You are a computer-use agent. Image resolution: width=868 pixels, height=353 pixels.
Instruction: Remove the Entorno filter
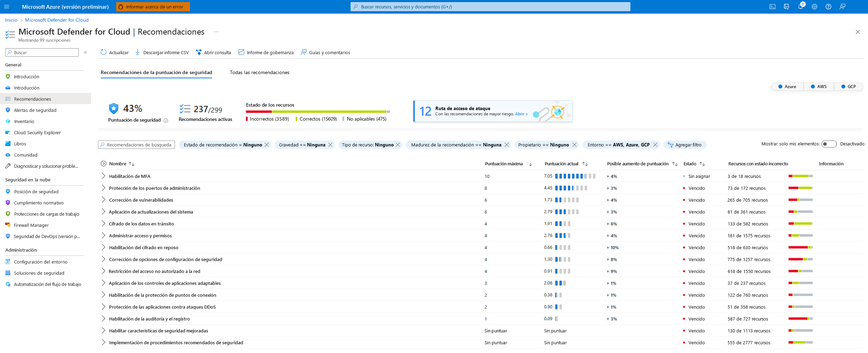coord(655,145)
